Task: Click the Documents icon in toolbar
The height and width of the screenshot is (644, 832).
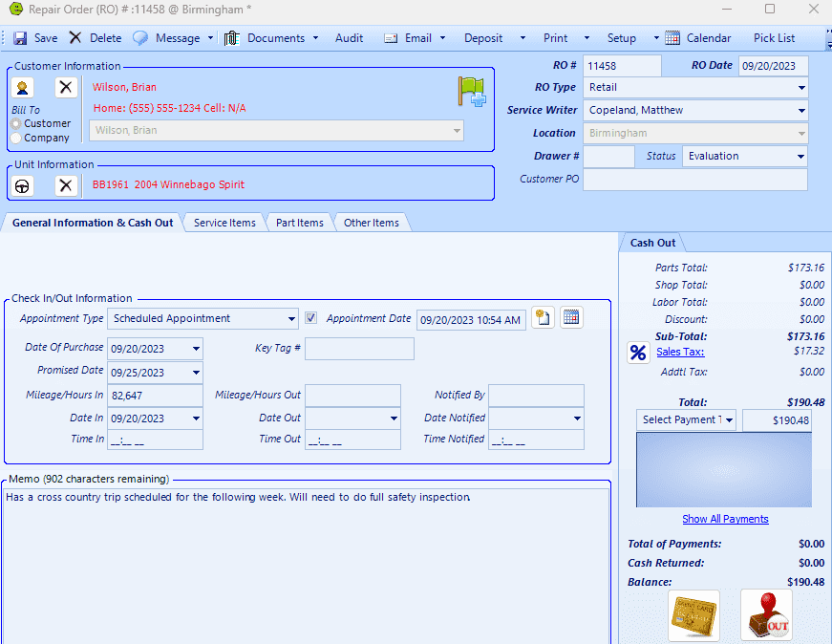Action: [232, 38]
